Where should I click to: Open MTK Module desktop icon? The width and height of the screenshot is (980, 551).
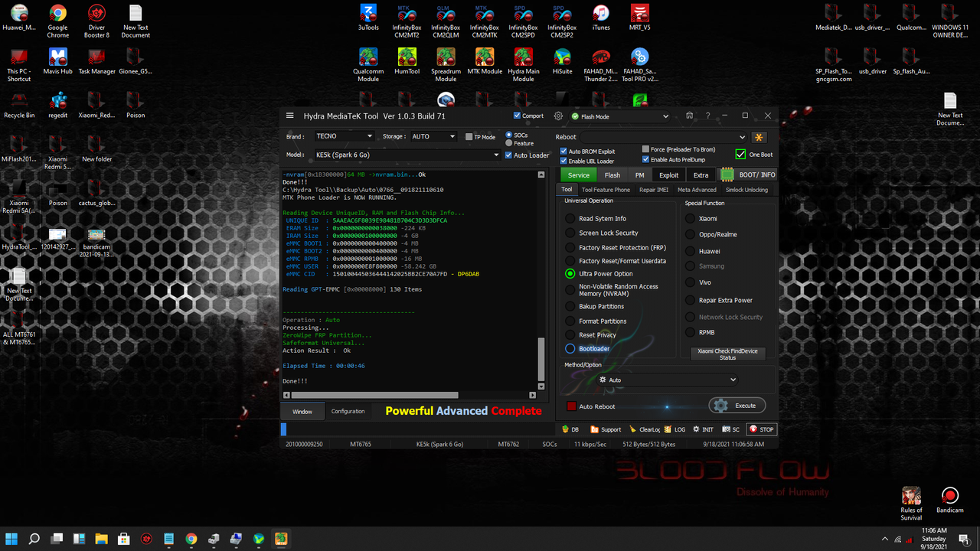tap(485, 61)
